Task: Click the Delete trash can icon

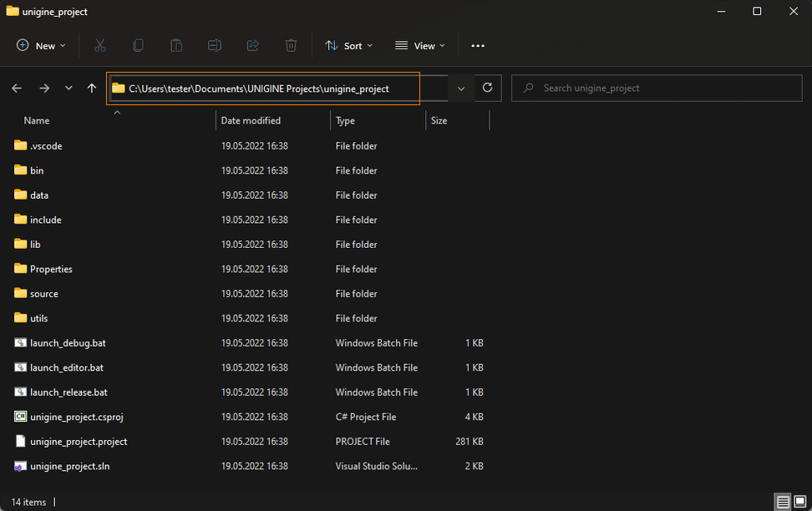Action: 291,46
